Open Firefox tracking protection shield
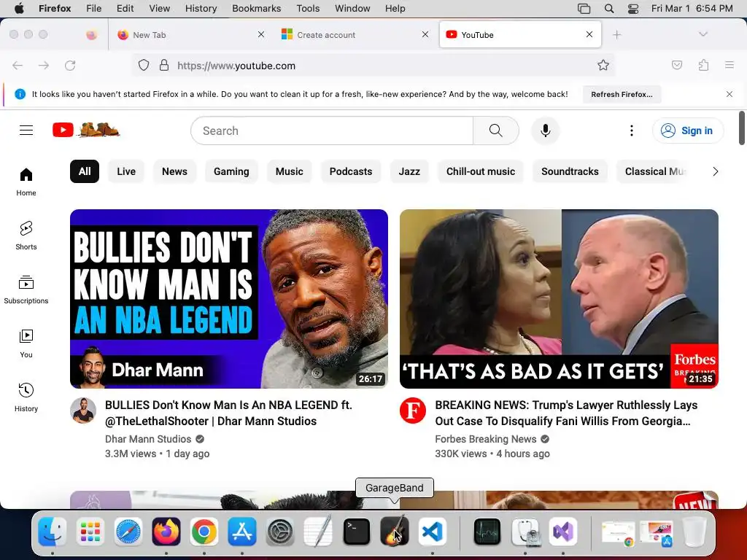Image resolution: width=747 pixels, height=560 pixels. point(144,65)
